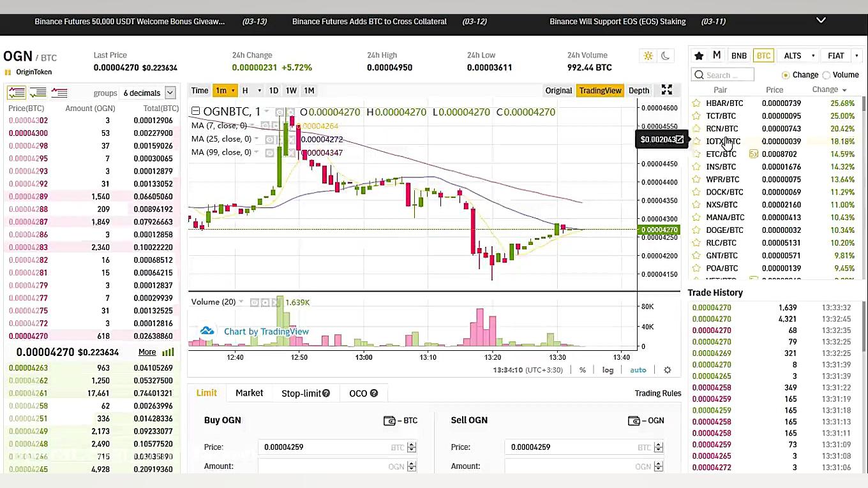Viewport: 868px width, 488px height.
Task: Sort pairs by Change column arrow
Action: coord(844,90)
